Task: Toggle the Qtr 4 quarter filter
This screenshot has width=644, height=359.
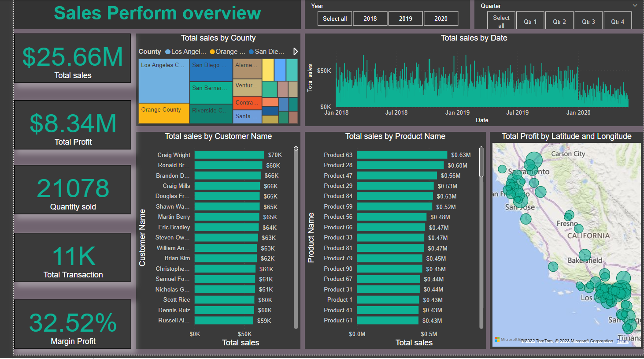Action: [618, 20]
